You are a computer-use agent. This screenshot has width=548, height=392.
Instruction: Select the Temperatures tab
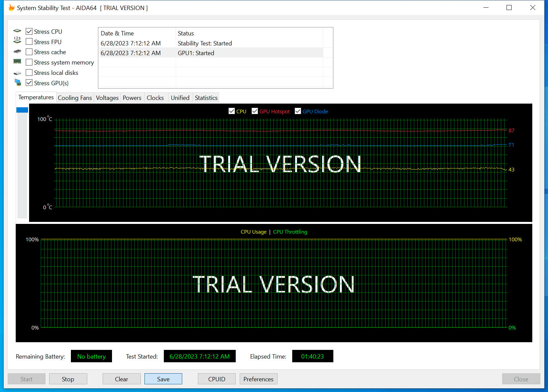(36, 97)
